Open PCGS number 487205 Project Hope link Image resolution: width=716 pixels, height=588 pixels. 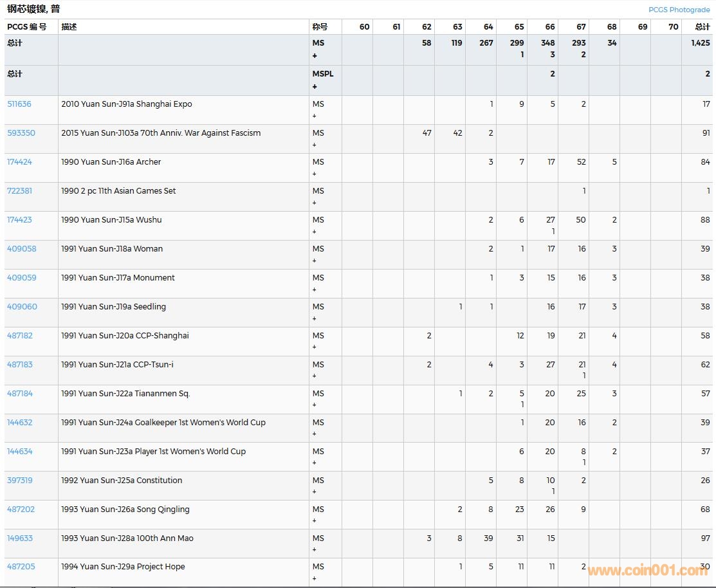click(x=21, y=567)
